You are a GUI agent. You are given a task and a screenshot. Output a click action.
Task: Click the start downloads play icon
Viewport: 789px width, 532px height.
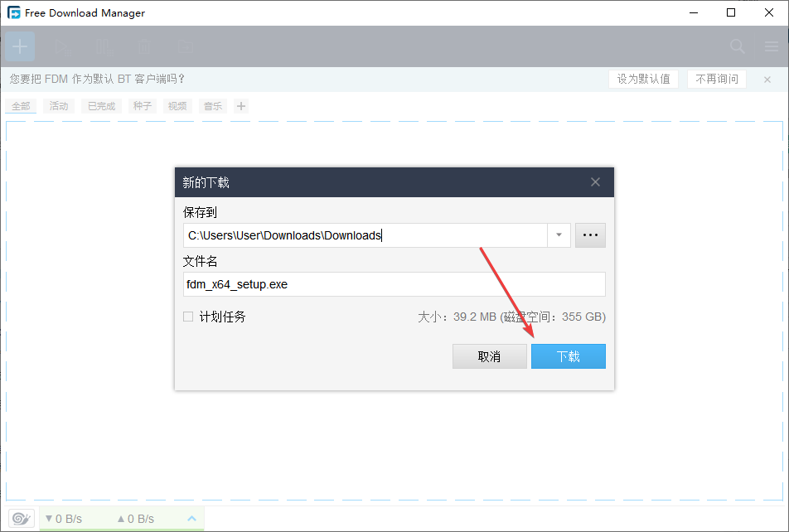click(63, 47)
